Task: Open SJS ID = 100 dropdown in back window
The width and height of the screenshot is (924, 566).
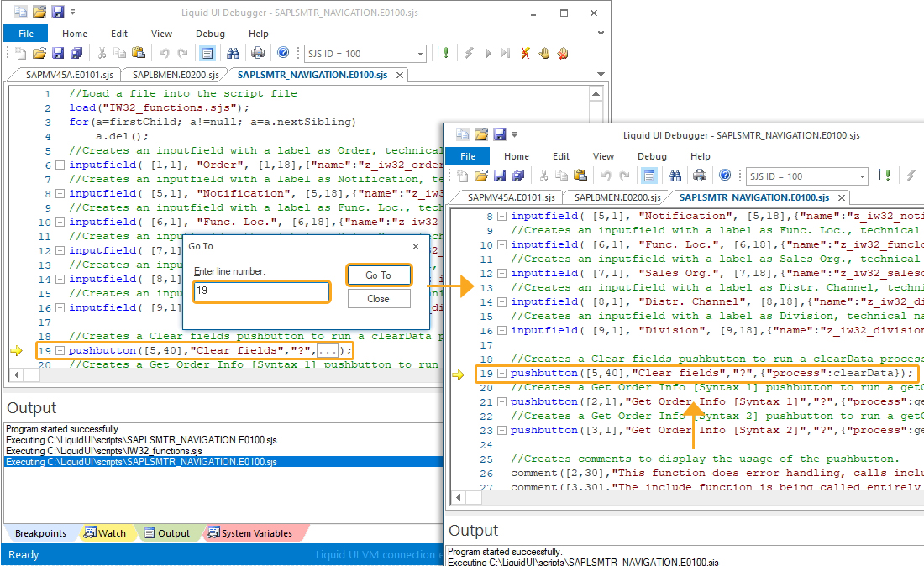Action: click(x=420, y=54)
